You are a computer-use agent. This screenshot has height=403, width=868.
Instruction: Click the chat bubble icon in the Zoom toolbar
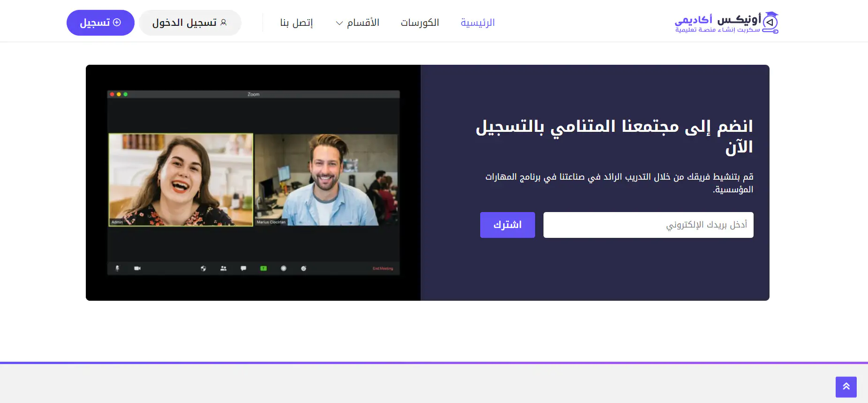coord(243,268)
